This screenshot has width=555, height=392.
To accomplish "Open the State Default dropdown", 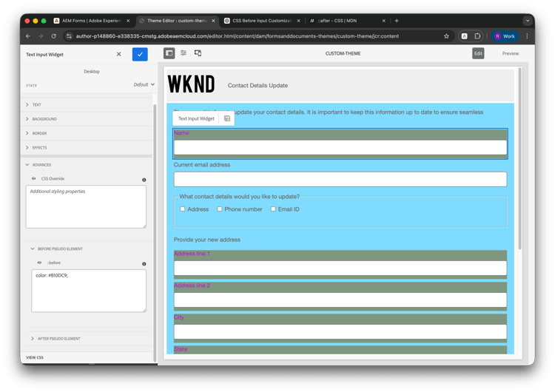I will (144, 84).
